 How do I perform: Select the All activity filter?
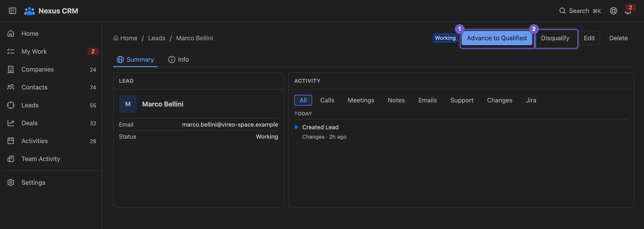303,100
